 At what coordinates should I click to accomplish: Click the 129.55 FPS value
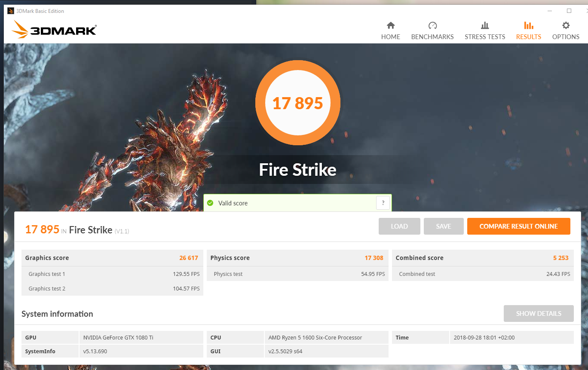186,274
